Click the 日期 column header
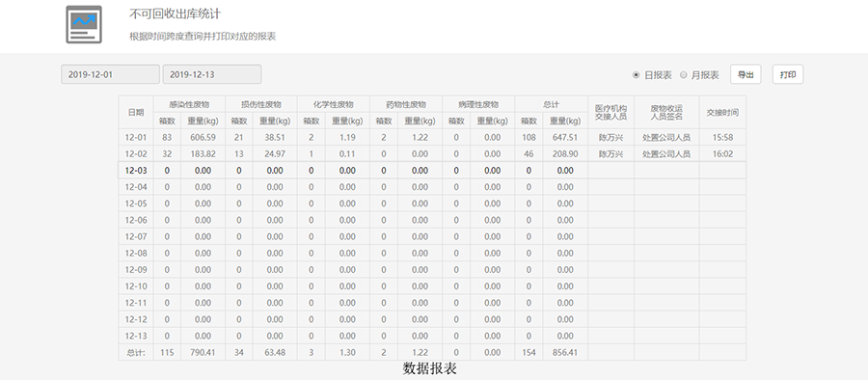868x380 pixels. (x=136, y=113)
